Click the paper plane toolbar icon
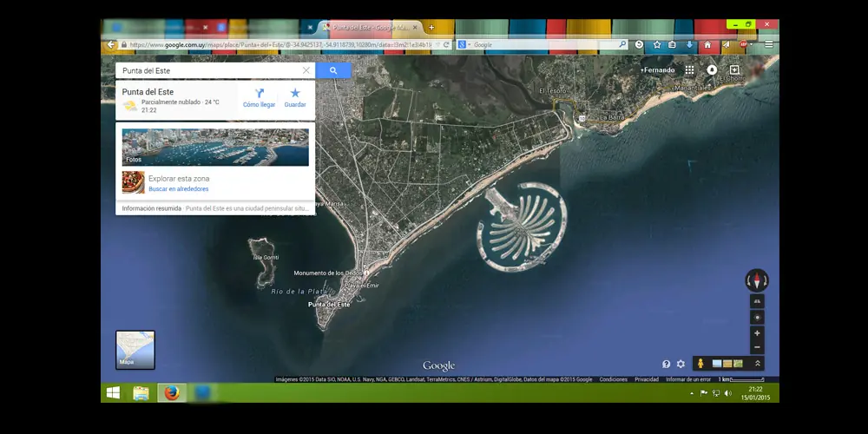 (x=726, y=45)
